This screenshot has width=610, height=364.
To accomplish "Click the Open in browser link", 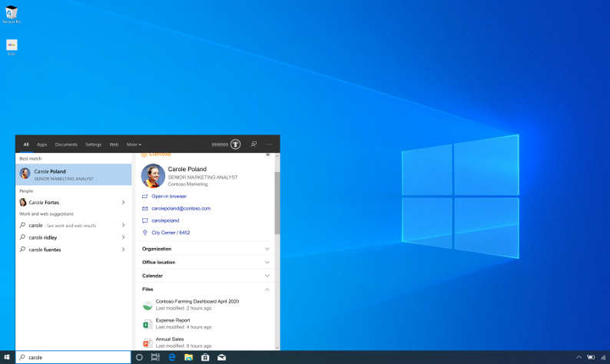I will pos(169,197).
